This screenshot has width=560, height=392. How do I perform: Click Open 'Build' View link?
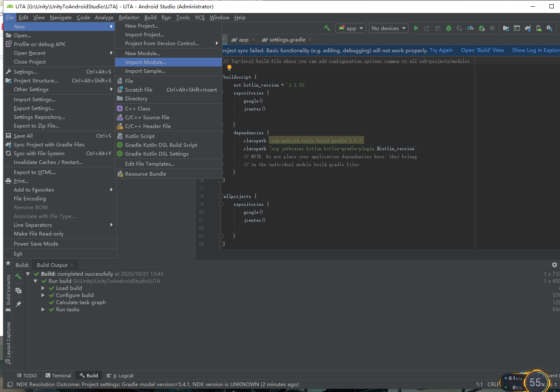click(x=483, y=50)
